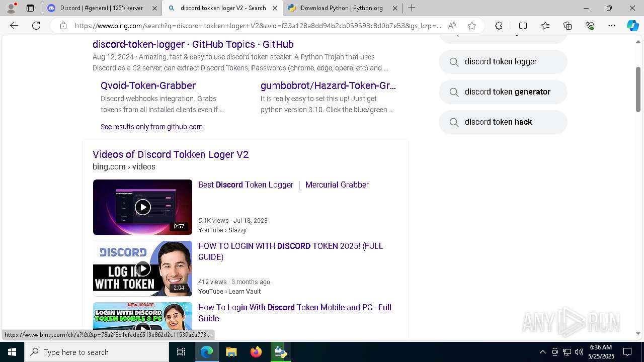Viewport: 644px width, 362px height.
Task: Close the Download Python tab
Action: point(395,8)
